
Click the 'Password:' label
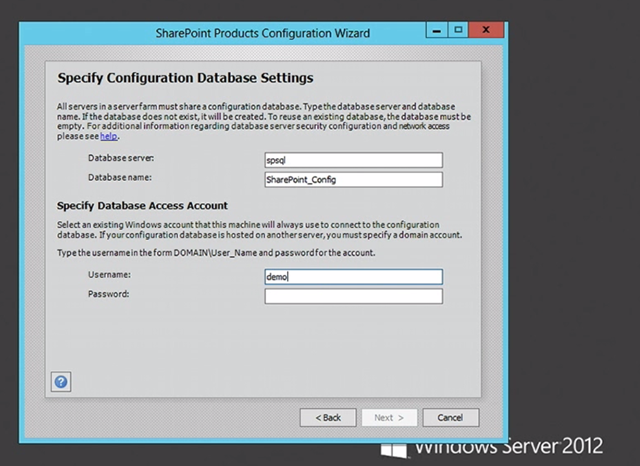click(109, 294)
